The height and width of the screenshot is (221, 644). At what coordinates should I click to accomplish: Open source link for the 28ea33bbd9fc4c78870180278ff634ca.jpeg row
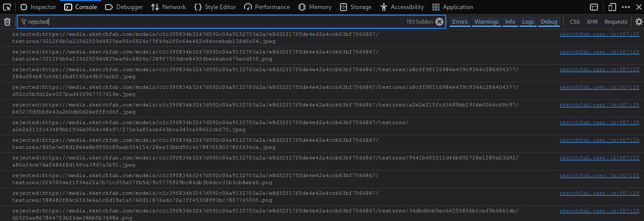600,140
